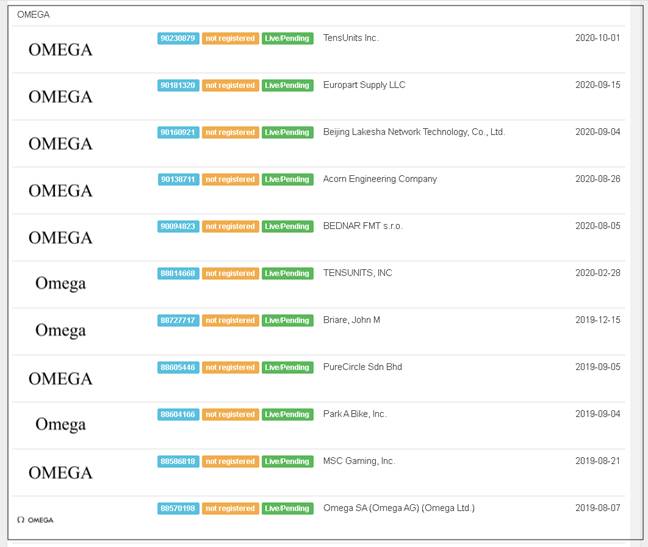Select the owner name 'MSC Gaming, Inc.'

pos(358,461)
